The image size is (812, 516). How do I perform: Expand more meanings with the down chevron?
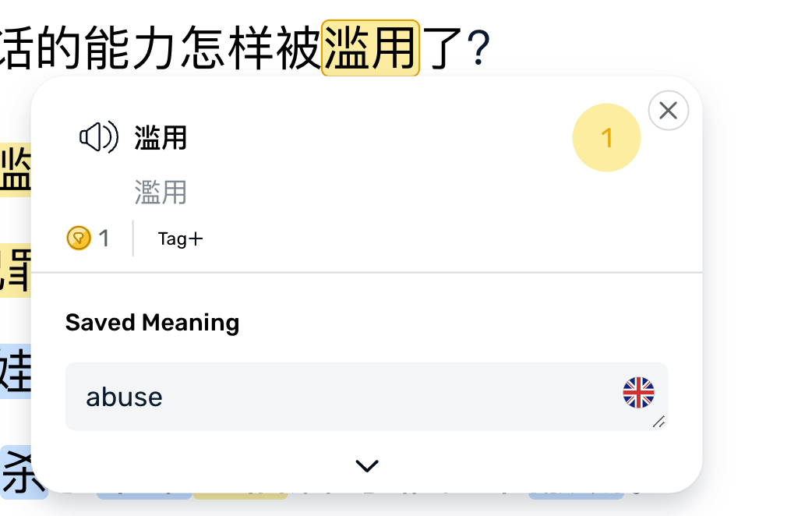point(366,466)
